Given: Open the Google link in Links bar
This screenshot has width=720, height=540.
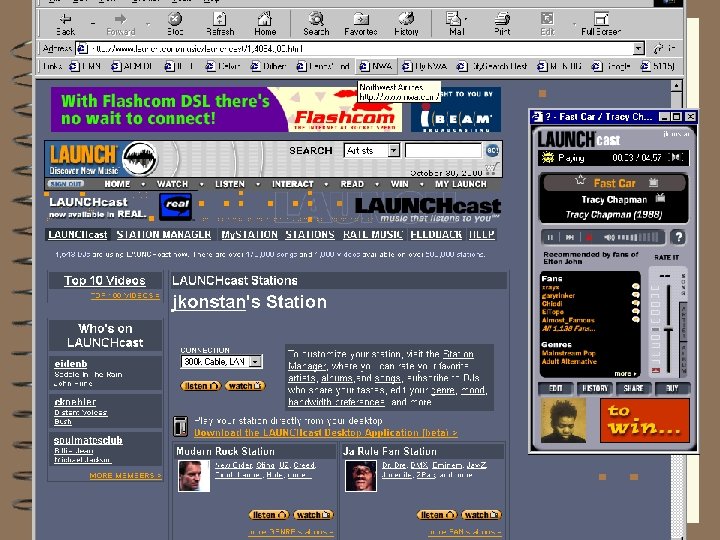Looking at the screenshot, I should coord(612,67).
